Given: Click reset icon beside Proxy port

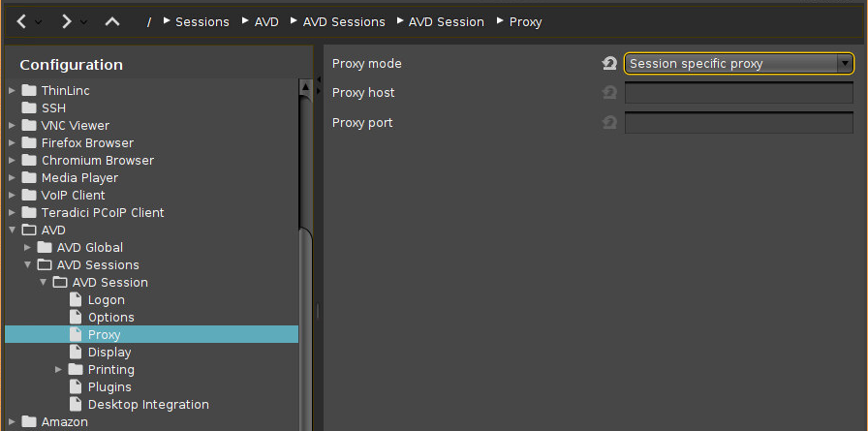Looking at the screenshot, I should pos(609,123).
